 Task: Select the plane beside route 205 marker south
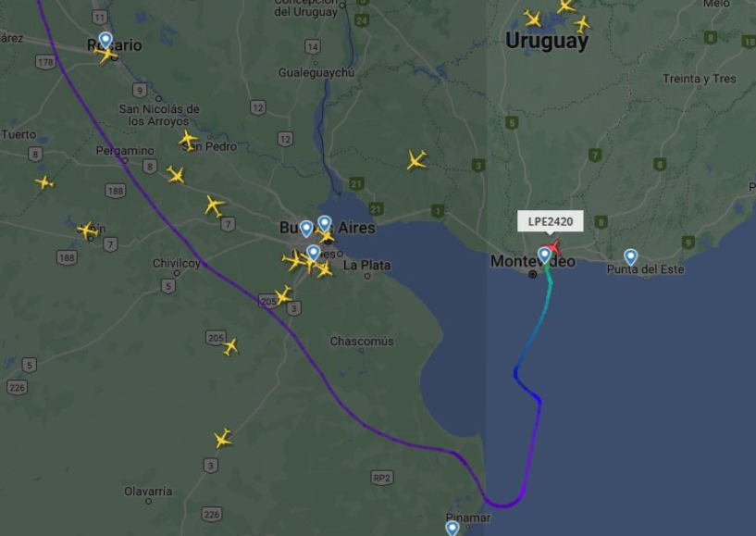coord(230,346)
